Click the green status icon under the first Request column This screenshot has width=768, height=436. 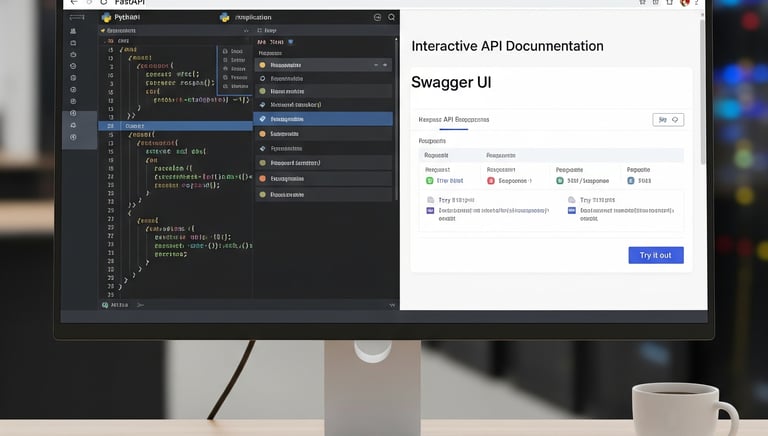(x=430, y=181)
